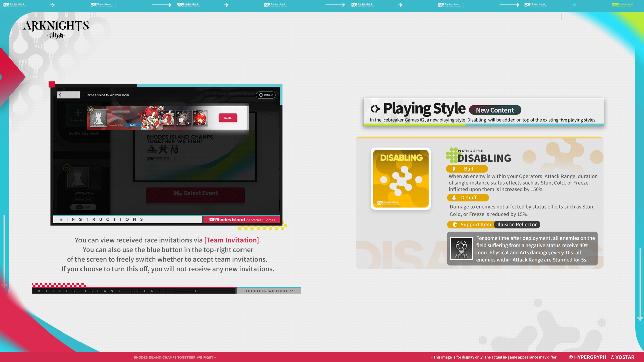644x362 pixels.
Task: Click the Today recently active badge
Action: point(133,125)
